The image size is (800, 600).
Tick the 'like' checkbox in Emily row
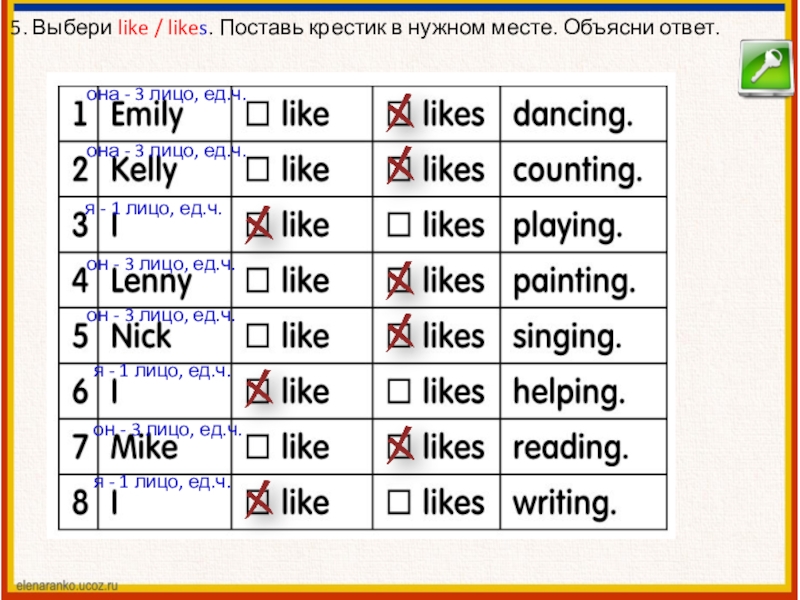coord(258,114)
